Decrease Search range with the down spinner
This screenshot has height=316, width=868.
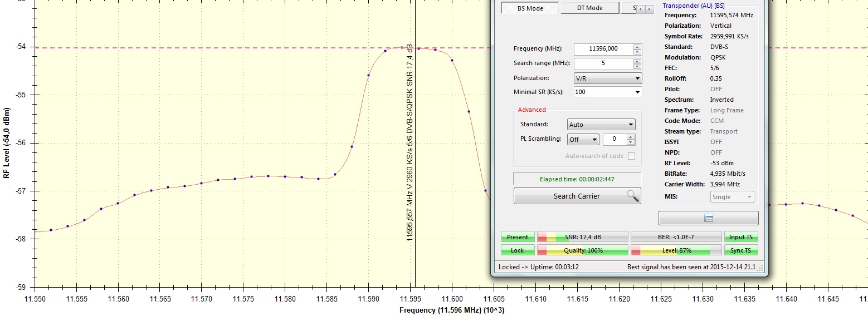(x=637, y=66)
